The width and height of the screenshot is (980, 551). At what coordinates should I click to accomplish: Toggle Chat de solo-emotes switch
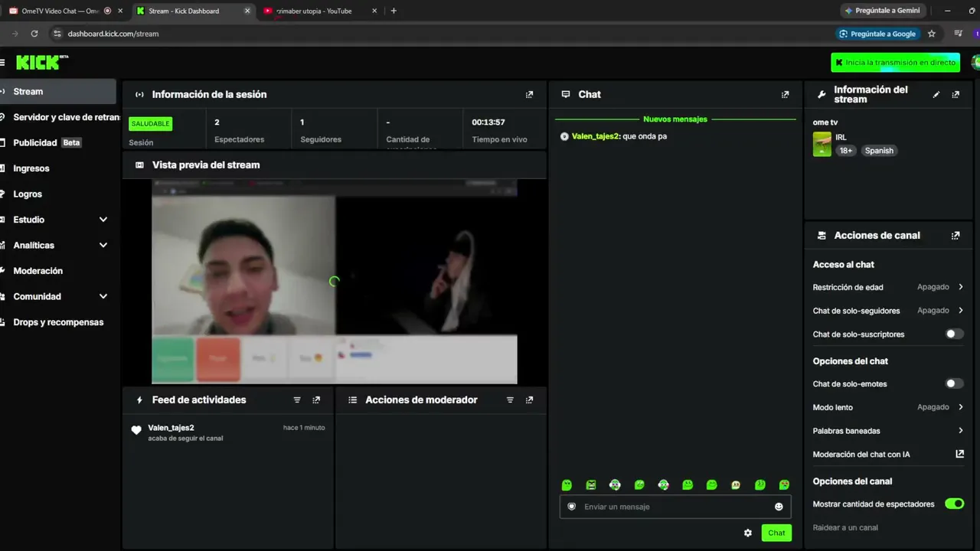click(954, 384)
